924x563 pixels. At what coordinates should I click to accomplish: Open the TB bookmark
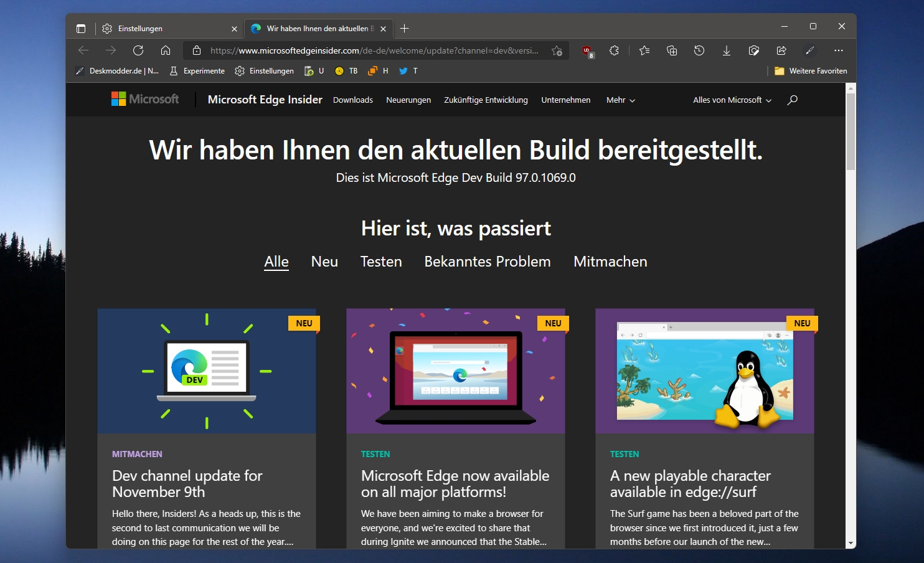pos(346,71)
